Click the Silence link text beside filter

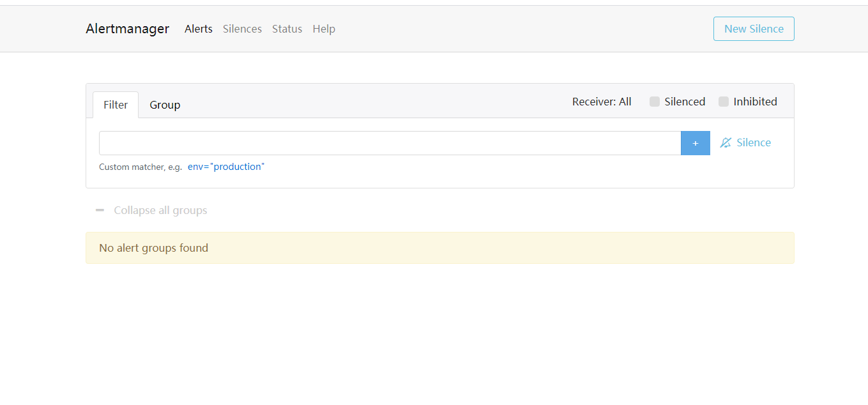754,143
